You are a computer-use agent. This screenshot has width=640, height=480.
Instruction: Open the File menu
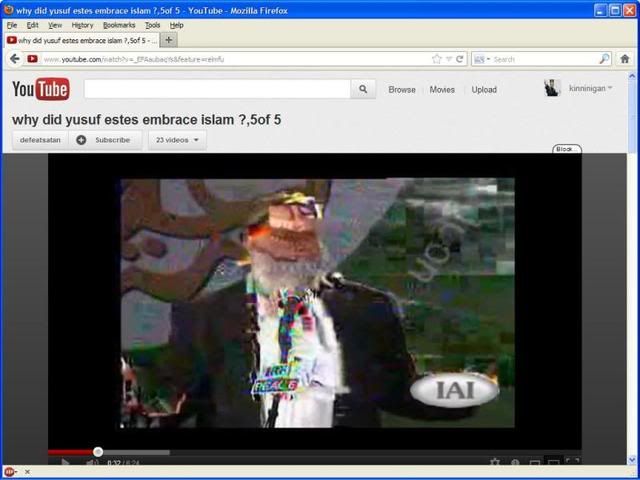coord(12,25)
